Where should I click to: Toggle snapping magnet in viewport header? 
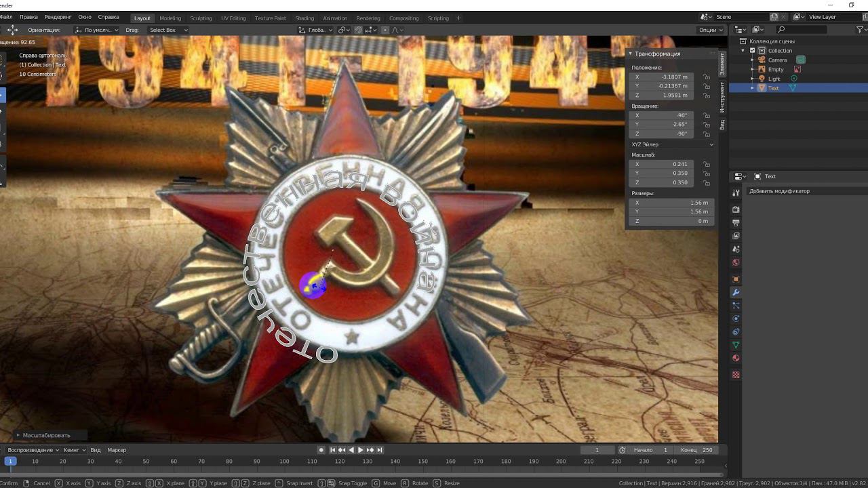358,30
